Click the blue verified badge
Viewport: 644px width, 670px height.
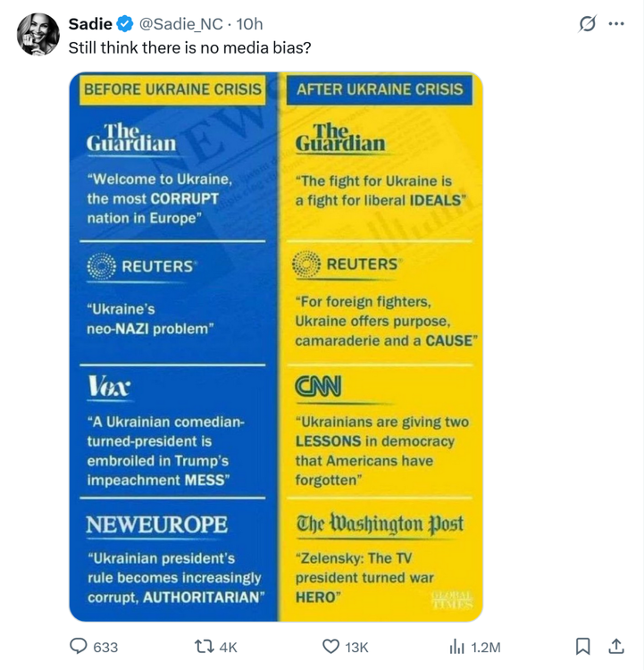tap(124, 24)
